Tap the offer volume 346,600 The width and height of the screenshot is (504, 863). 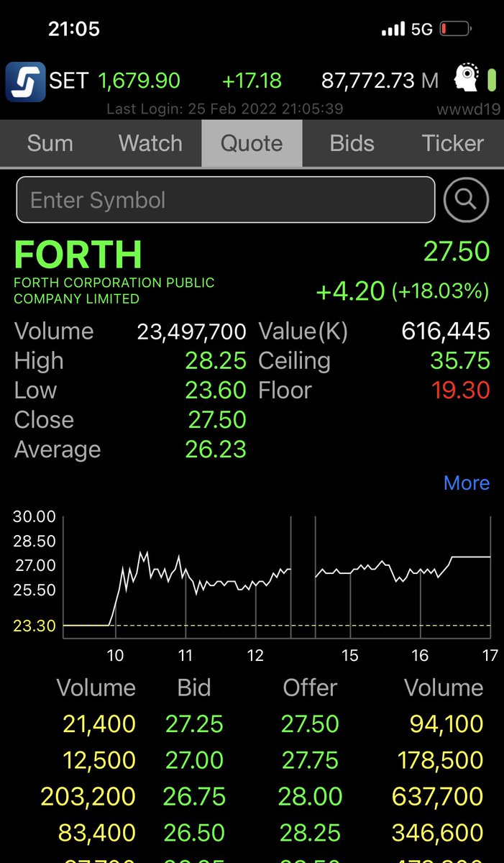coord(438,833)
